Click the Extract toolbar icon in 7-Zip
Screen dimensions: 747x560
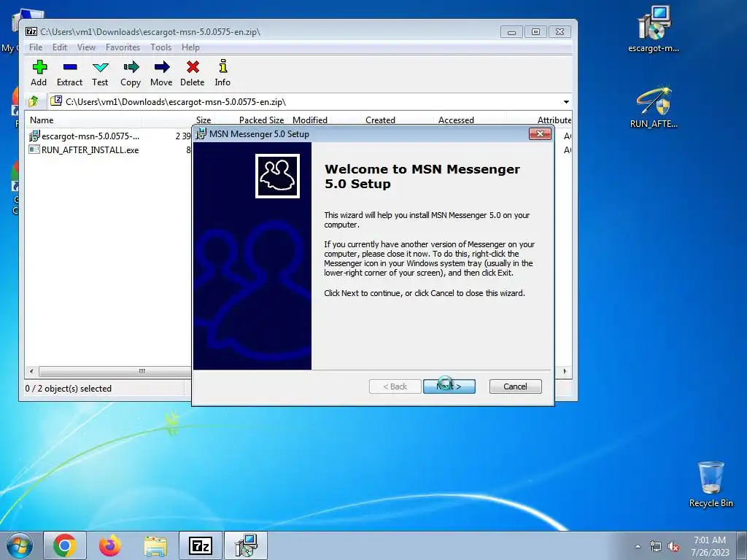coord(69,73)
